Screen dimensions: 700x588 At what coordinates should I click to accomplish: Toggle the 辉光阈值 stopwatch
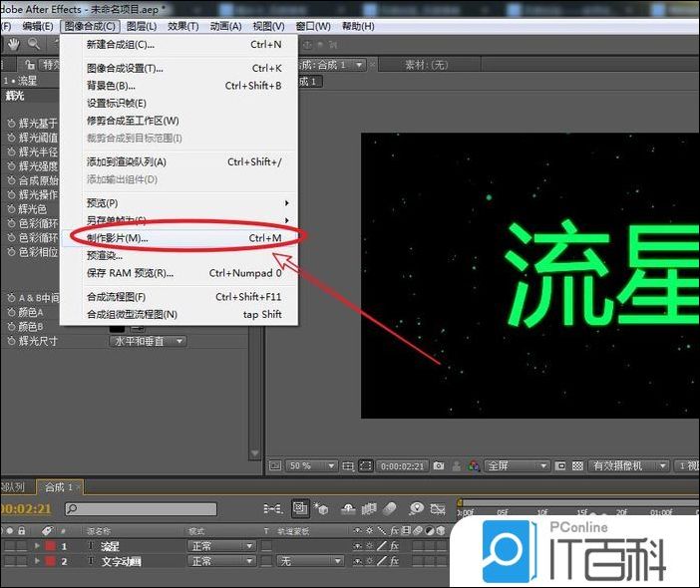[x=11, y=138]
